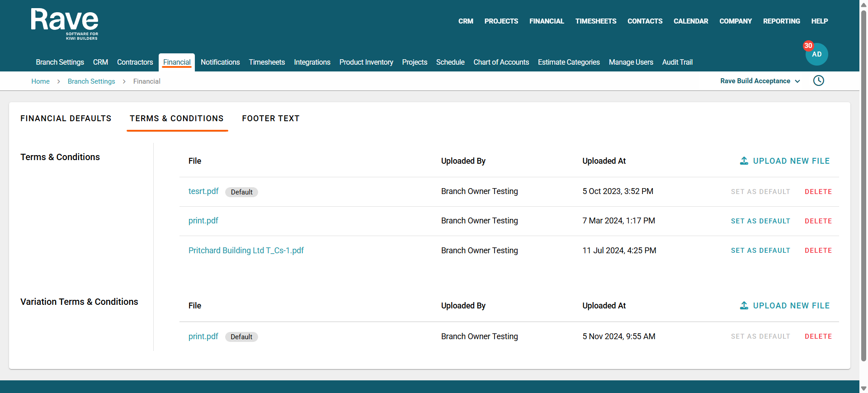Click upload icon in Variation Terms section
This screenshot has width=868, height=393.
[x=744, y=306]
